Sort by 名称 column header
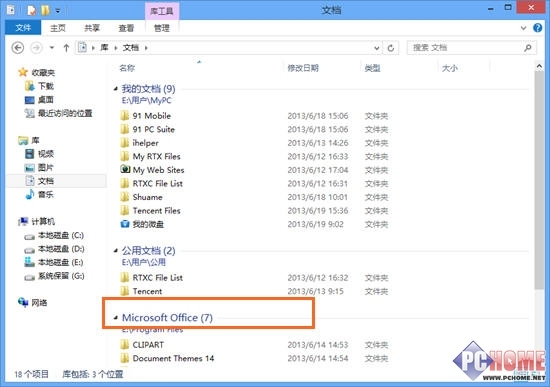Screen dimensions: 550x387 pos(127,68)
